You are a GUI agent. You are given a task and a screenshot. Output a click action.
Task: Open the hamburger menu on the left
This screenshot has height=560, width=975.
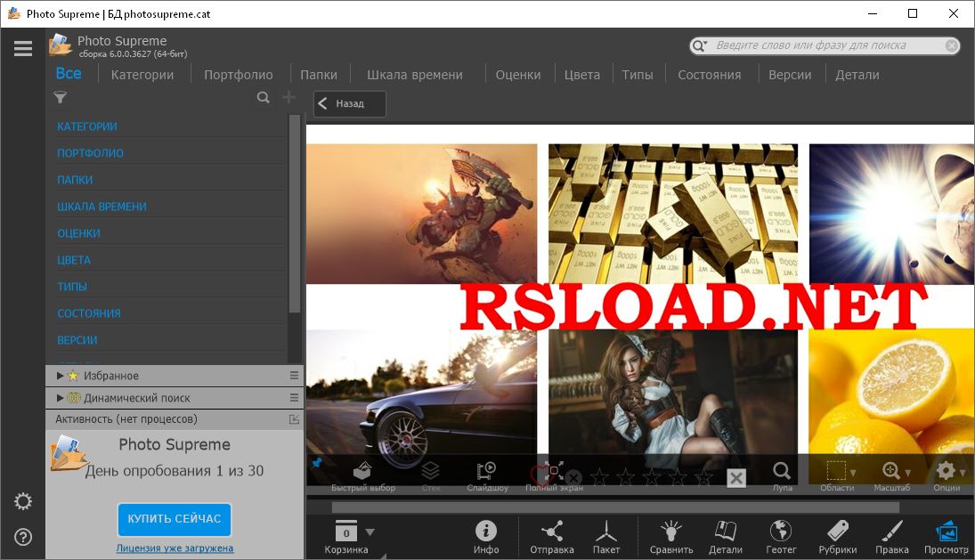coord(22,49)
